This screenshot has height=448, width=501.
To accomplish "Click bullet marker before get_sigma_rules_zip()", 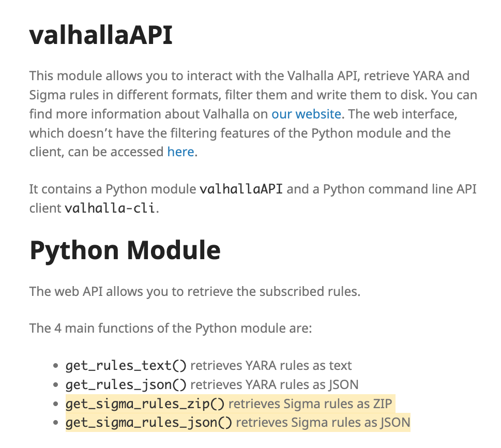I will 55,404.
